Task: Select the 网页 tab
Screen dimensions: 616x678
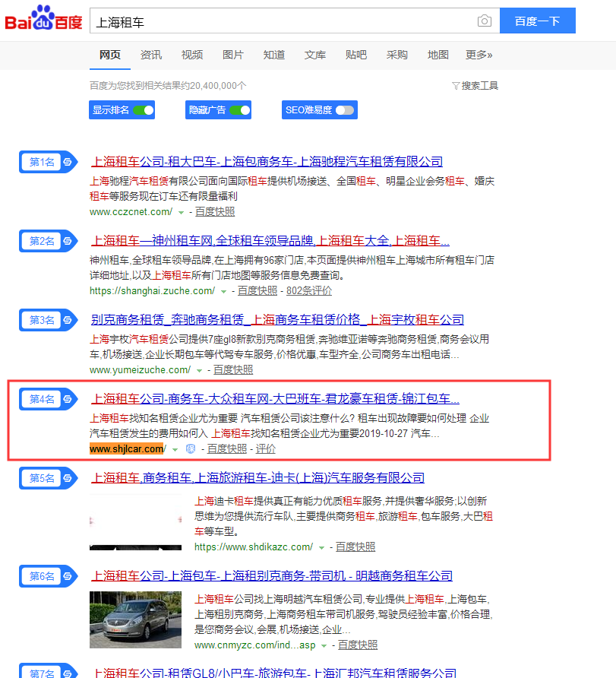Action: 109,55
